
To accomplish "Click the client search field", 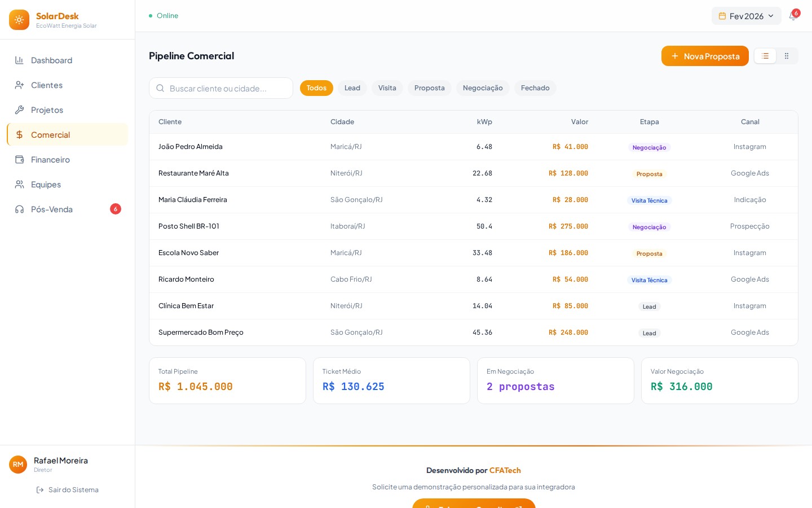I will tap(221, 88).
